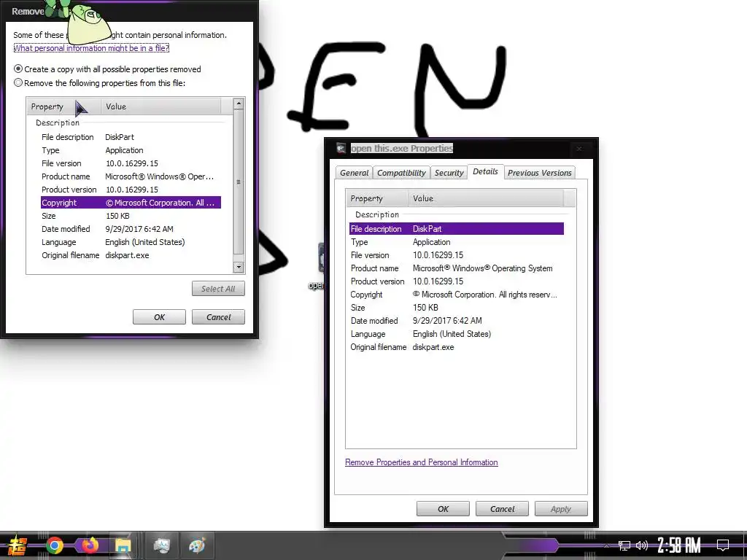Select Product name row in Remove Properties dialog
Image resolution: width=747 pixels, height=560 pixels.
[x=131, y=176]
